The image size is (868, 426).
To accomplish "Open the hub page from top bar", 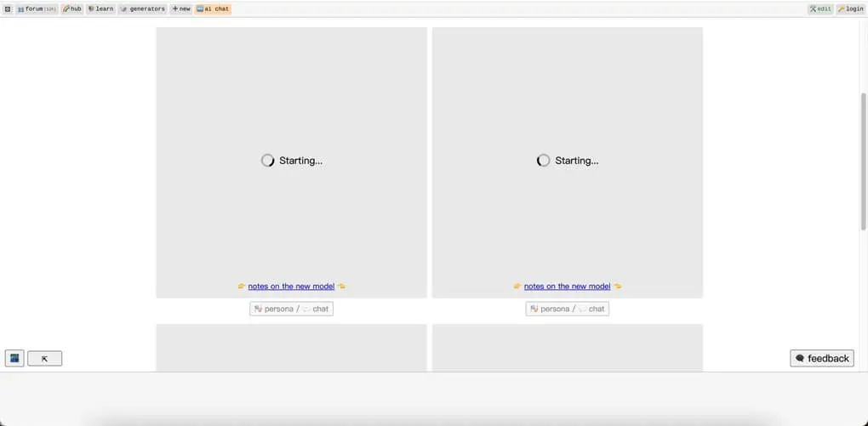I will click(x=72, y=9).
